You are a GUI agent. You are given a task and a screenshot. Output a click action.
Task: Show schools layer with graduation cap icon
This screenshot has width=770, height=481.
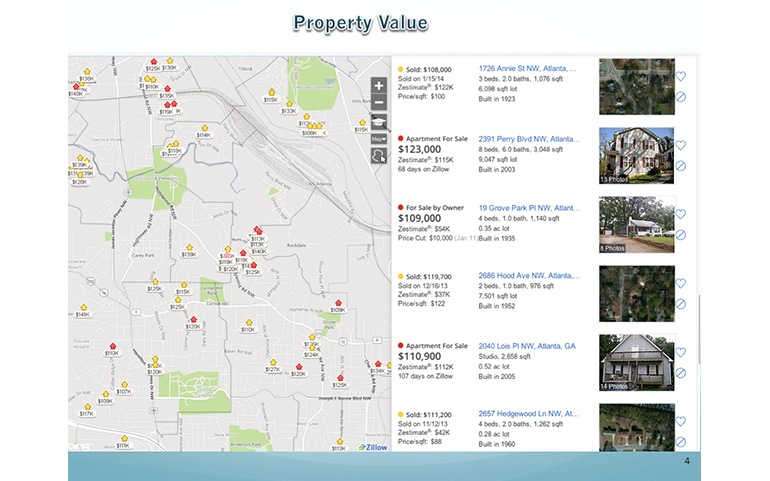point(379,121)
